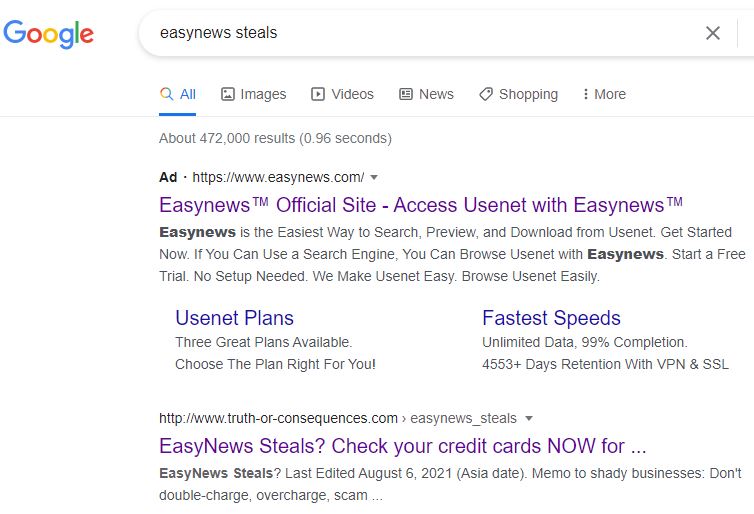The width and height of the screenshot is (754, 514).
Task: Click the three-dot More icon
Action: (x=585, y=94)
